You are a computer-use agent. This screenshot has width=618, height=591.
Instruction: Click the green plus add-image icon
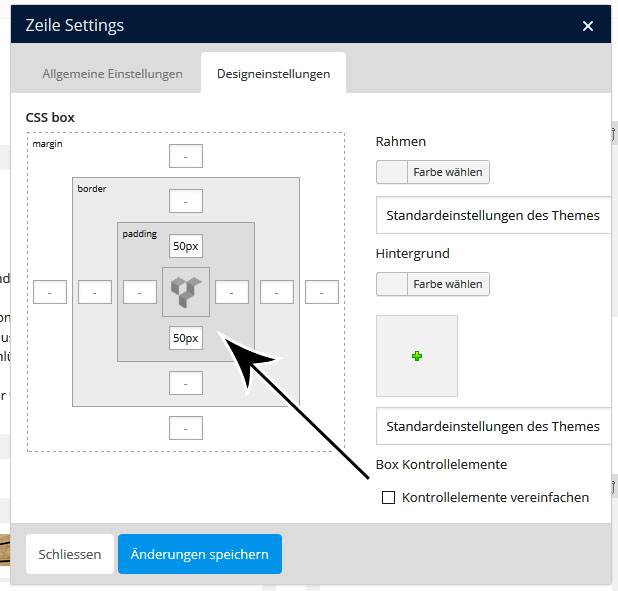(x=417, y=356)
